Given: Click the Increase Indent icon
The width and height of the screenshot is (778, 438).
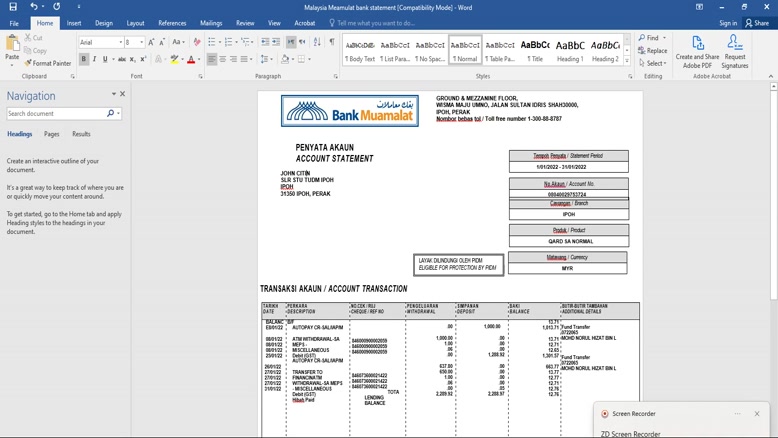Looking at the screenshot, I should tap(276, 42).
